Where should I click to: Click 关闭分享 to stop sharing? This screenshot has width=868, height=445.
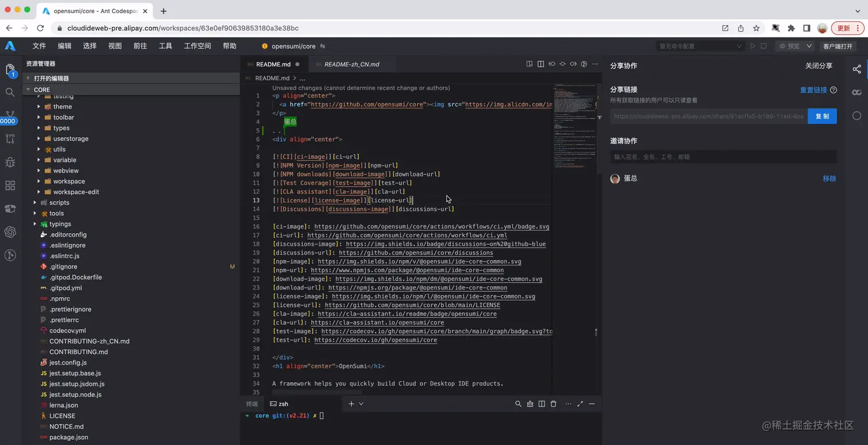(819, 66)
